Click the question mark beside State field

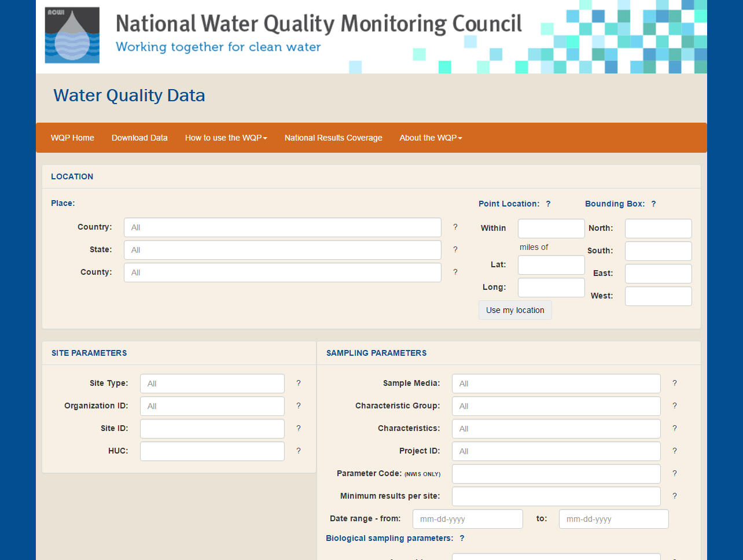pyautogui.click(x=455, y=249)
